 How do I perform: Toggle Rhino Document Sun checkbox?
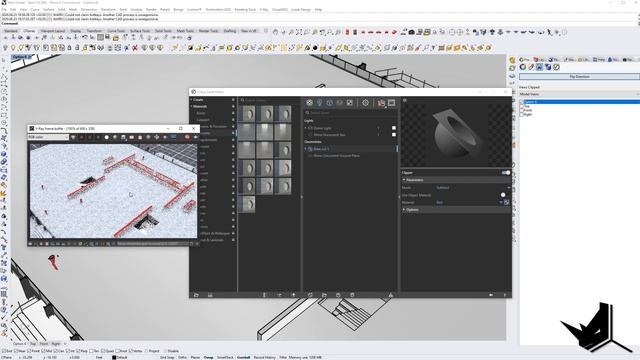(394, 135)
